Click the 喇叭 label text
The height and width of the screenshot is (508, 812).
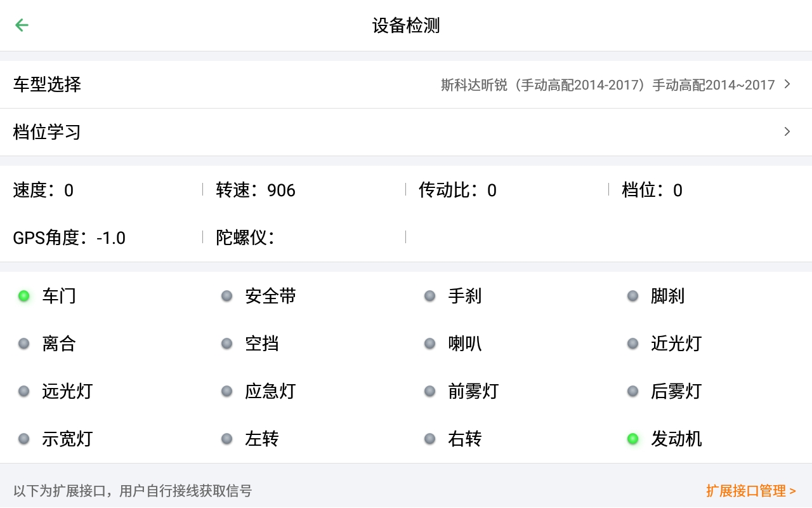(465, 344)
